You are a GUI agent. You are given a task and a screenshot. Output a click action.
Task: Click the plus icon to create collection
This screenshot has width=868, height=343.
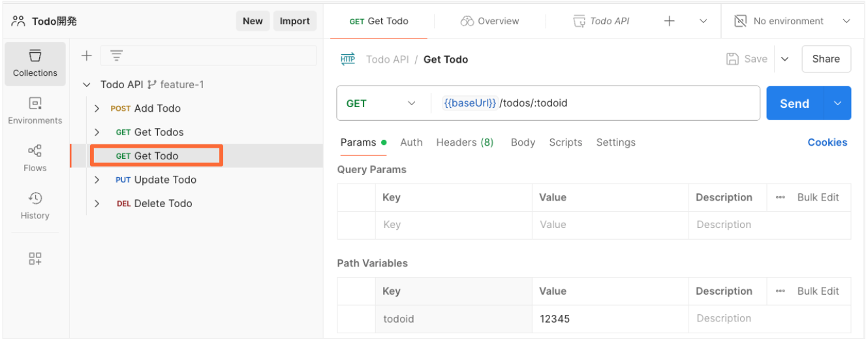86,56
